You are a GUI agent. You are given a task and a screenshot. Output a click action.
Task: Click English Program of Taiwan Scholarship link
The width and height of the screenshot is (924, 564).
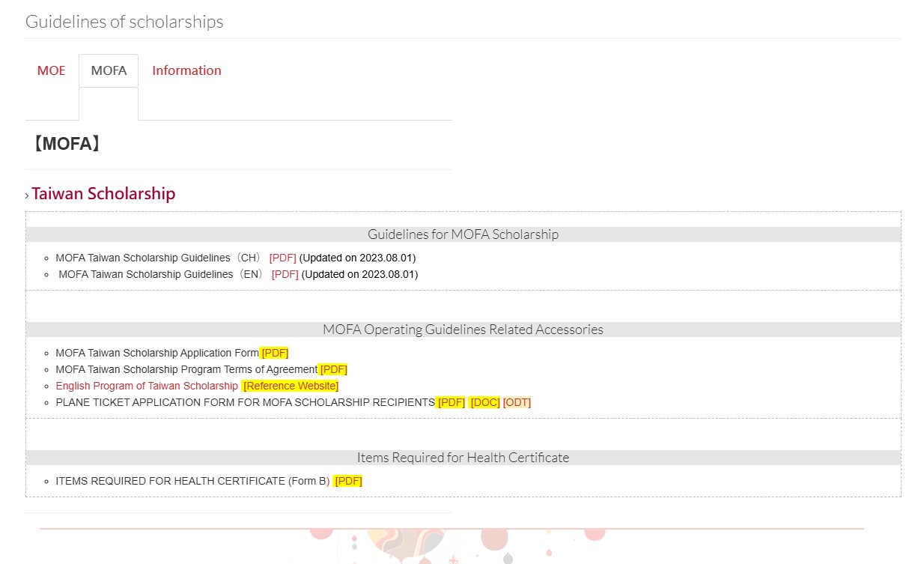tap(147, 386)
